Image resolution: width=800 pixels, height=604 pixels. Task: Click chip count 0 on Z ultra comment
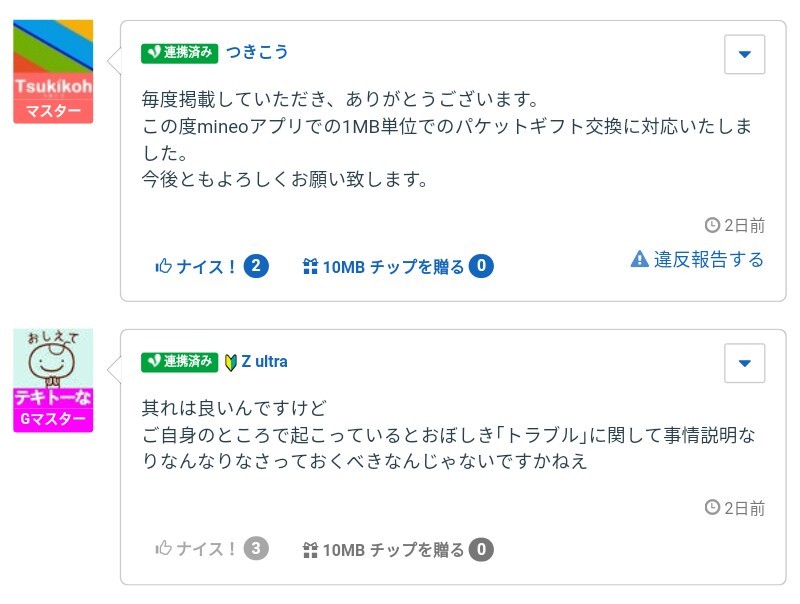click(x=482, y=549)
